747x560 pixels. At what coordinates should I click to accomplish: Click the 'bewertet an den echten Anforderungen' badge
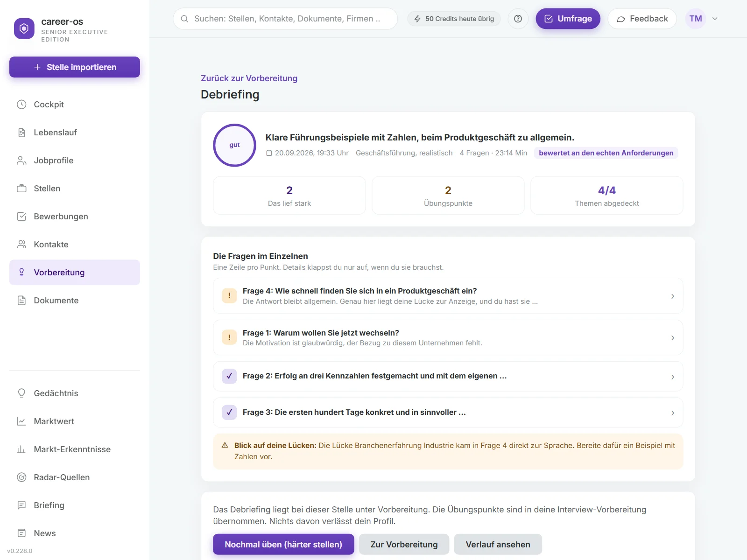(x=606, y=153)
